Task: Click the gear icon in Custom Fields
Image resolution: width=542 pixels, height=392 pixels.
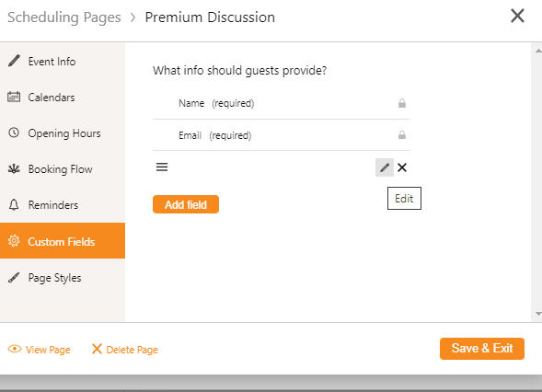Action: point(14,240)
